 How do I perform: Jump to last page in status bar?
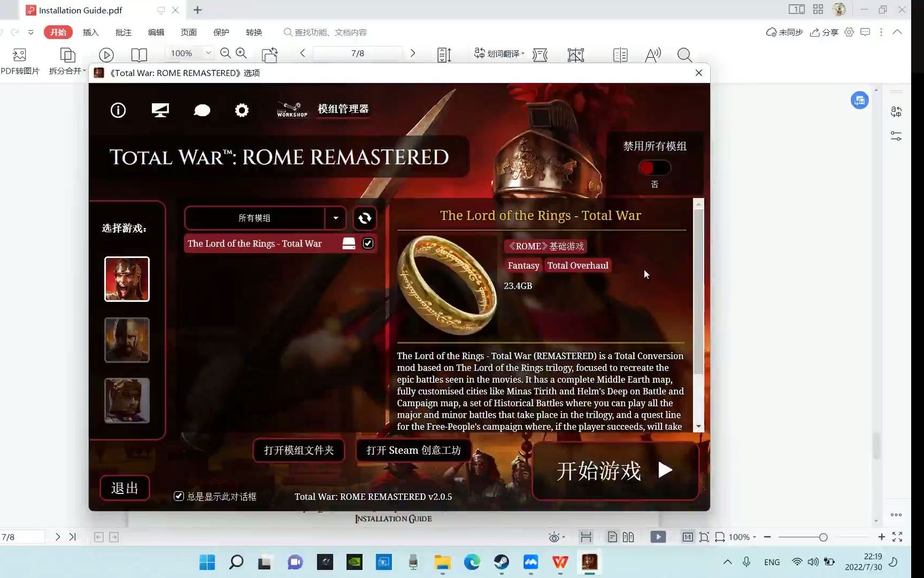point(73,537)
